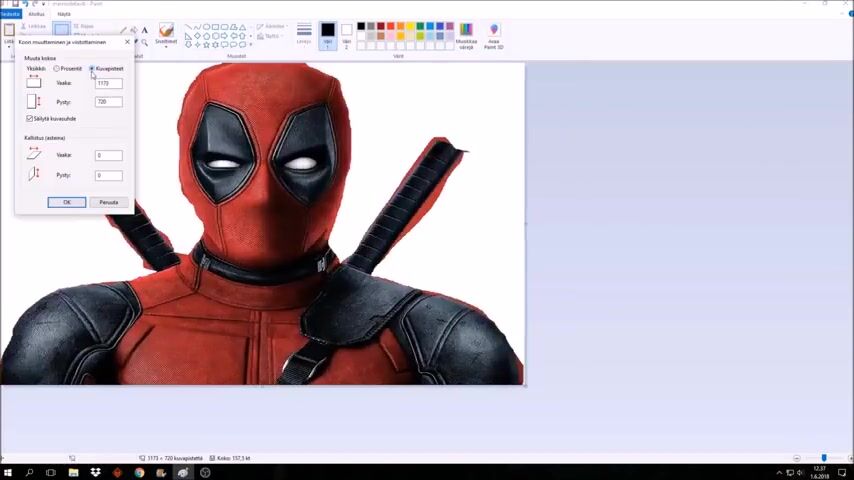
Task: Close the resize and skew dialog
Action: click(127, 42)
